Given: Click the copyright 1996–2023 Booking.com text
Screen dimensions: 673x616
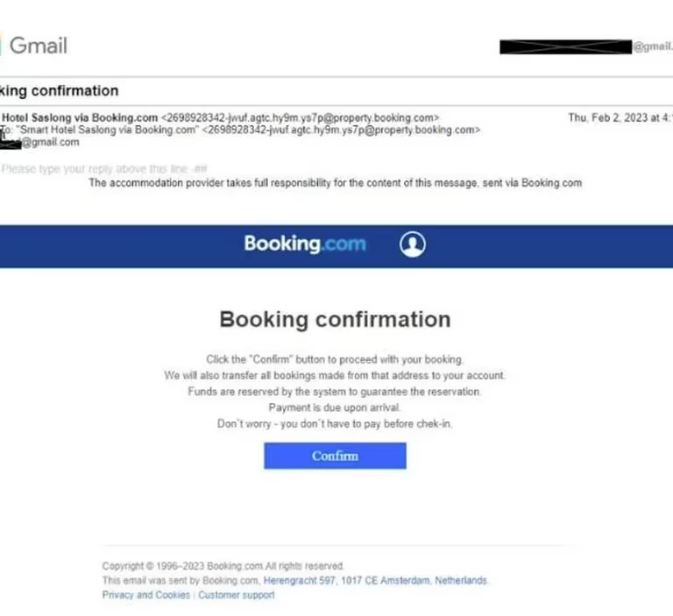Looking at the screenshot, I should tap(223, 566).
